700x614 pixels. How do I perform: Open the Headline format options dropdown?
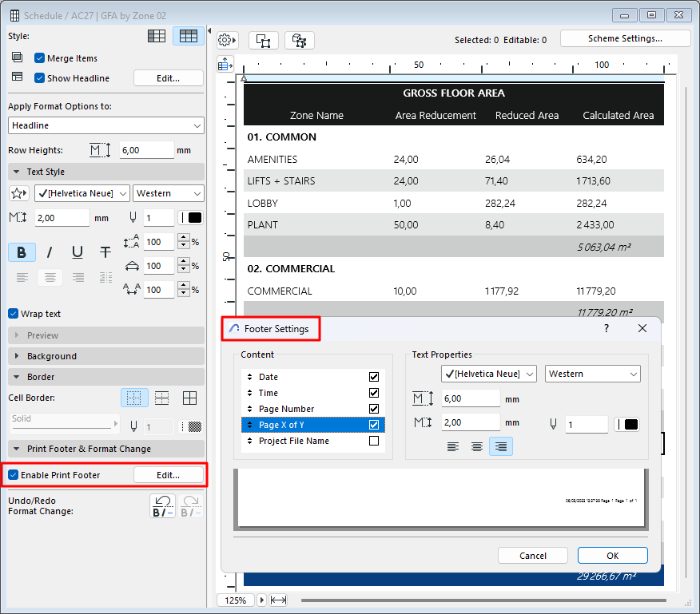[x=106, y=125]
